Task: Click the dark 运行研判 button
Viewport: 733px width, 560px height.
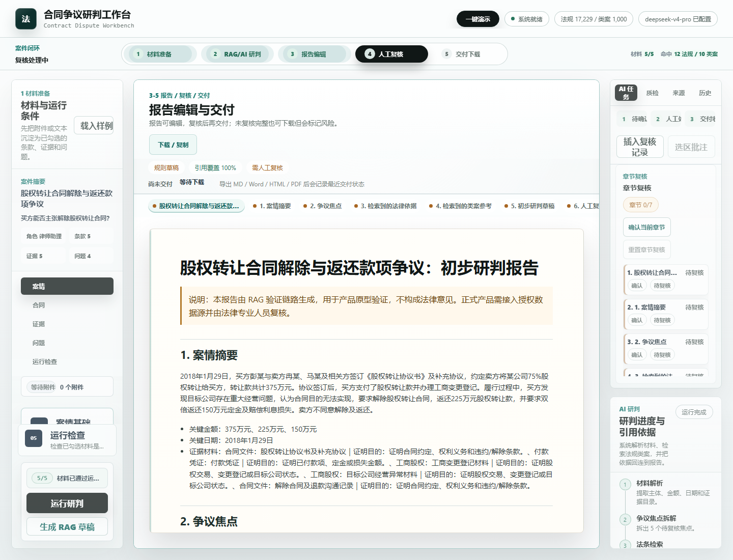Action: (67, 503)
